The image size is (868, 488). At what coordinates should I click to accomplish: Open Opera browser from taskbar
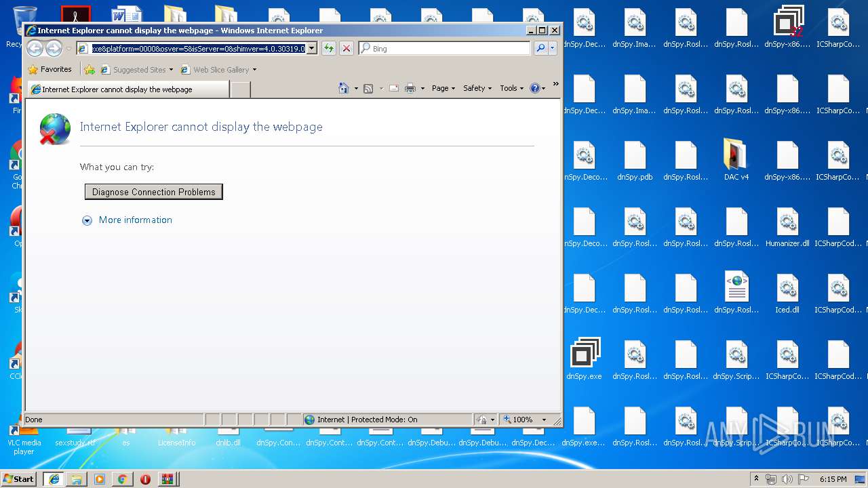pos(145,479)
